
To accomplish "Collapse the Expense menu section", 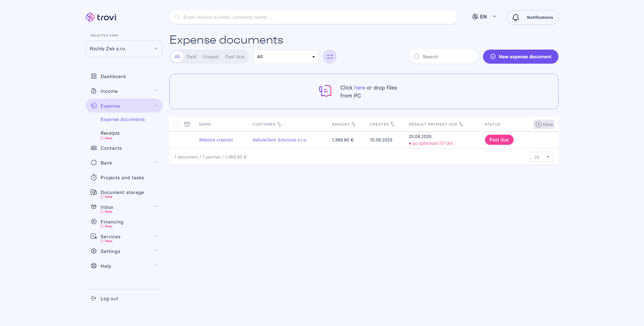I will coord(156,106).
